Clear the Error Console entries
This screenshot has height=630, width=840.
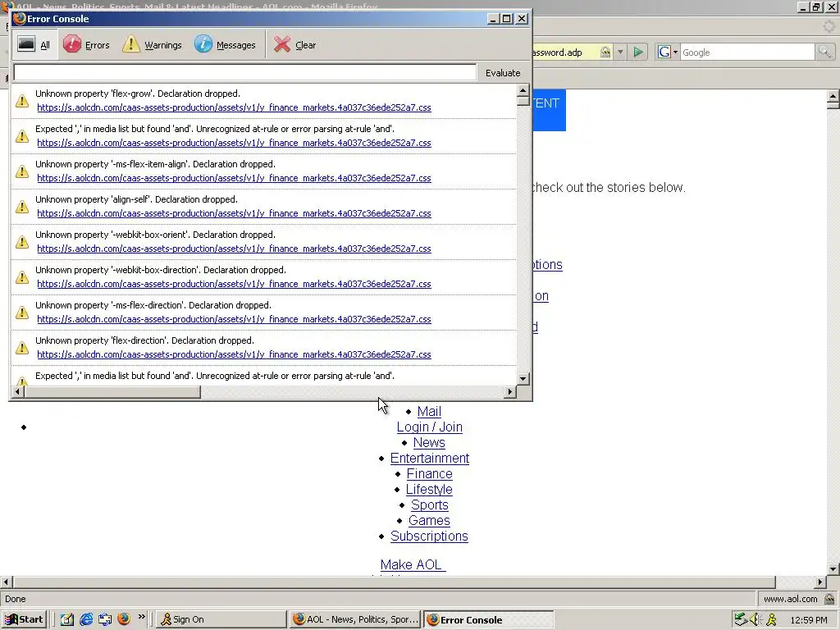[295, 45]
